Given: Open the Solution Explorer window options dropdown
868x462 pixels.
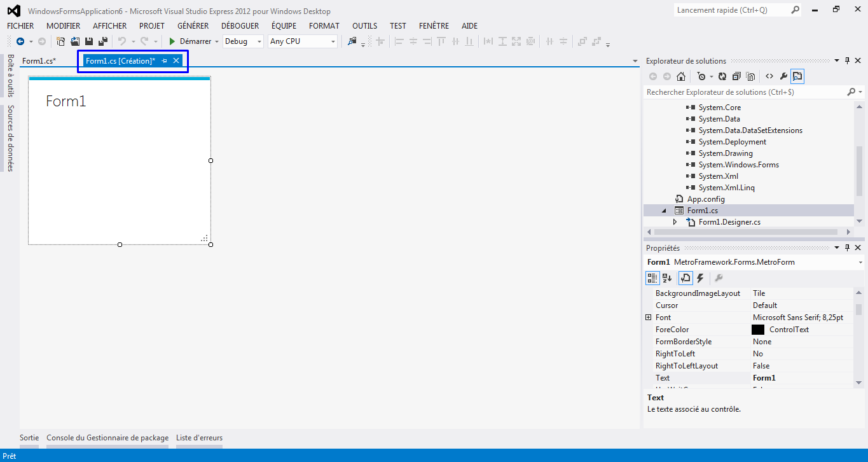Looking at the screenshot, I should pyautogui.click(x=837, y=61).
